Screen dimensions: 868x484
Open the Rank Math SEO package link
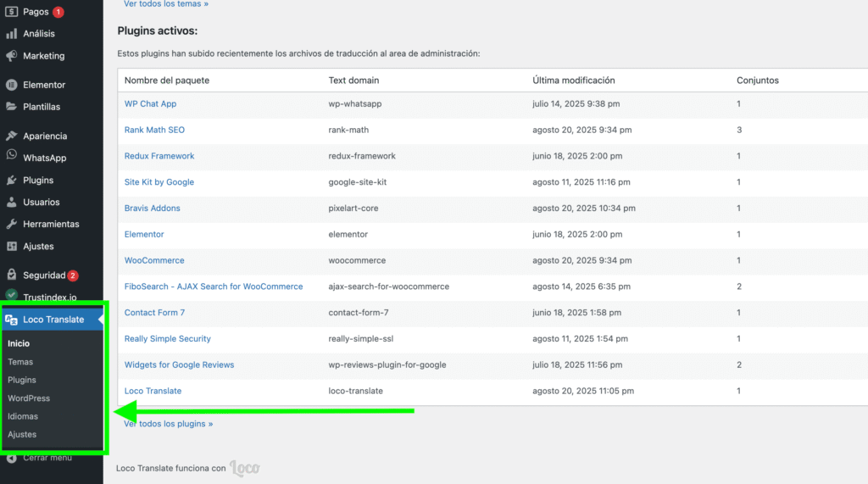154,130
